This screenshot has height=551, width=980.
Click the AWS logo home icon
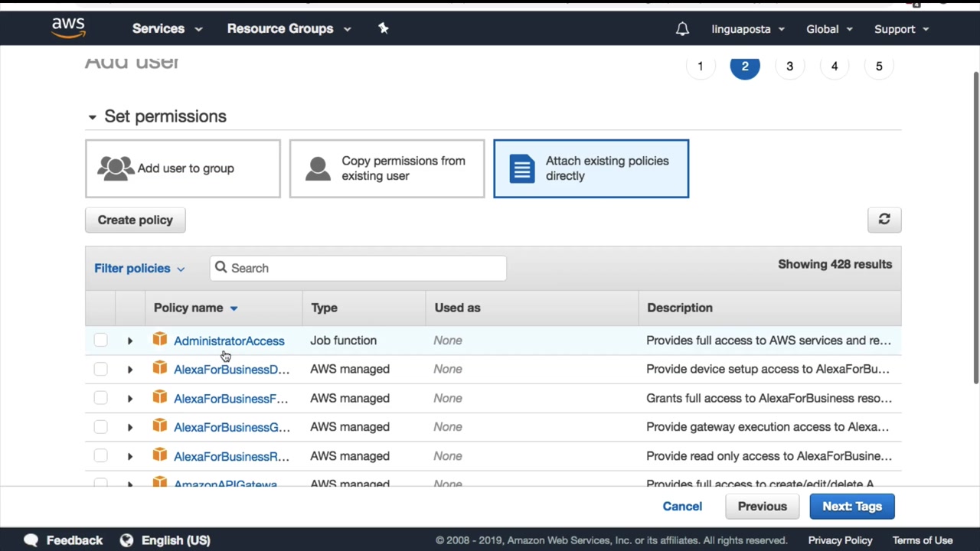(68, 28)
